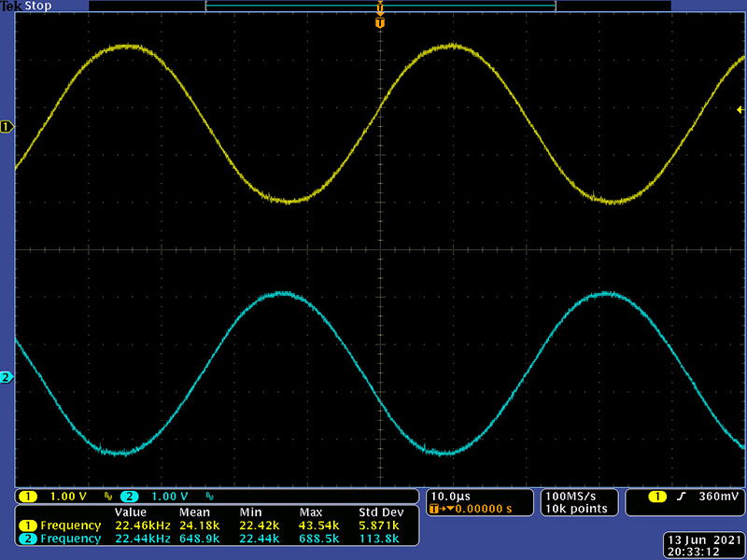
Task: Click the waveform record view bar
Action: pos(380,7)
